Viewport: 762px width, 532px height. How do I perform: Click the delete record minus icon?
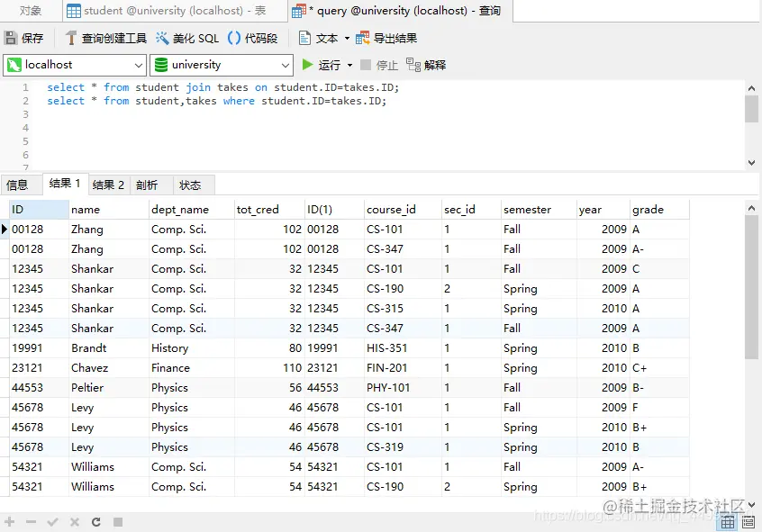coord(32,522)
